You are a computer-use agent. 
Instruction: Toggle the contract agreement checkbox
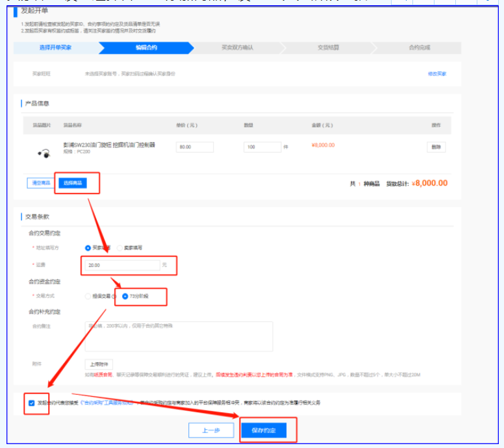point(32,403)
